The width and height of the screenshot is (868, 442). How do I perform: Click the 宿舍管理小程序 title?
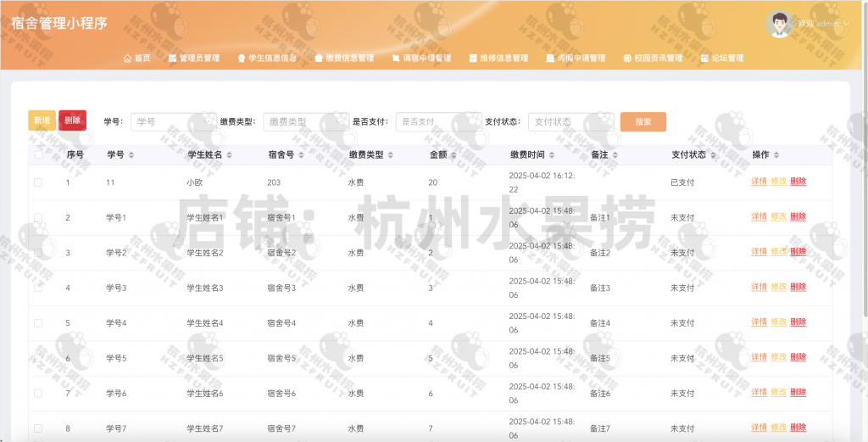[x=60, y=23]
